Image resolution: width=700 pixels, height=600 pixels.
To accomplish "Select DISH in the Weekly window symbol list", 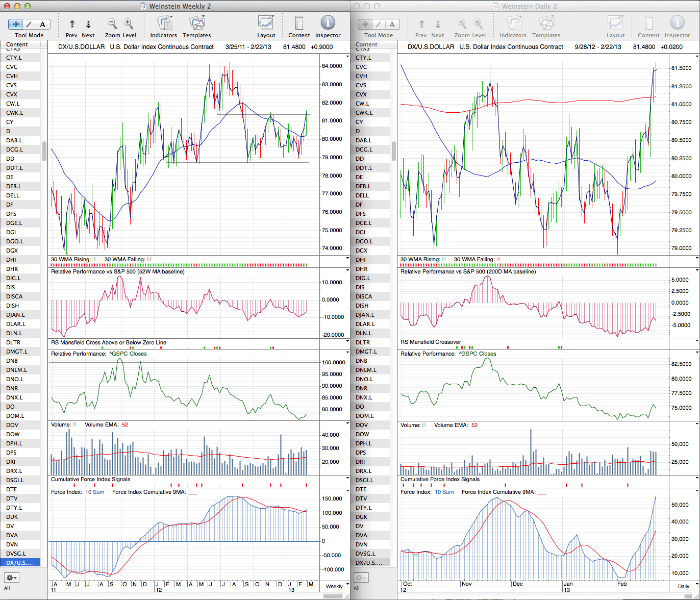I will (14, 306).
